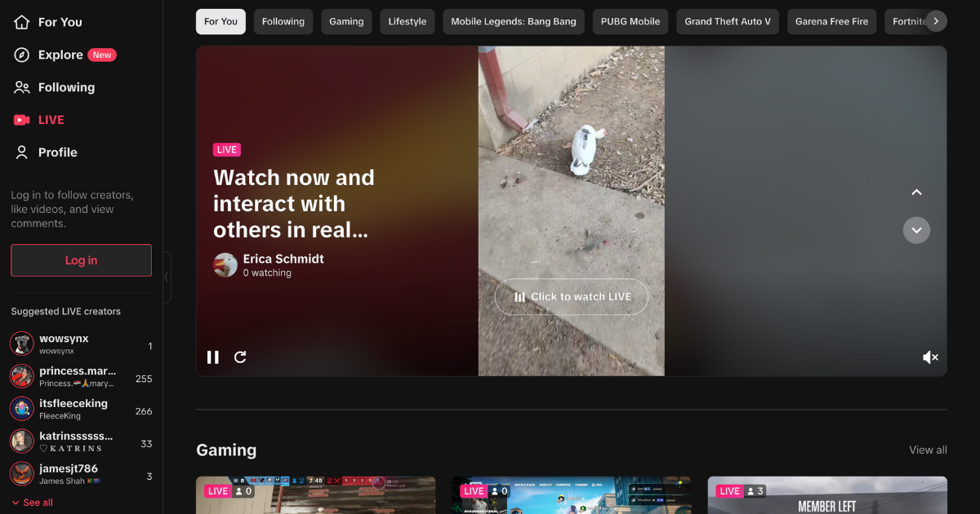Screen dimensions: 980x514
Task: Click the Log in button
Action: coord(80,260)
